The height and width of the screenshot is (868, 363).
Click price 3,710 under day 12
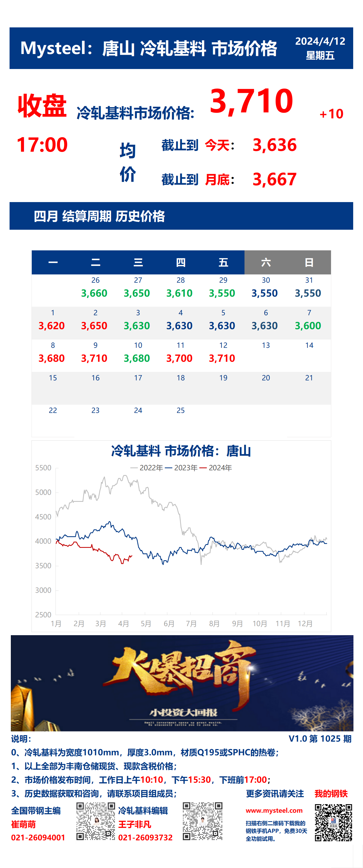(222, 358)
